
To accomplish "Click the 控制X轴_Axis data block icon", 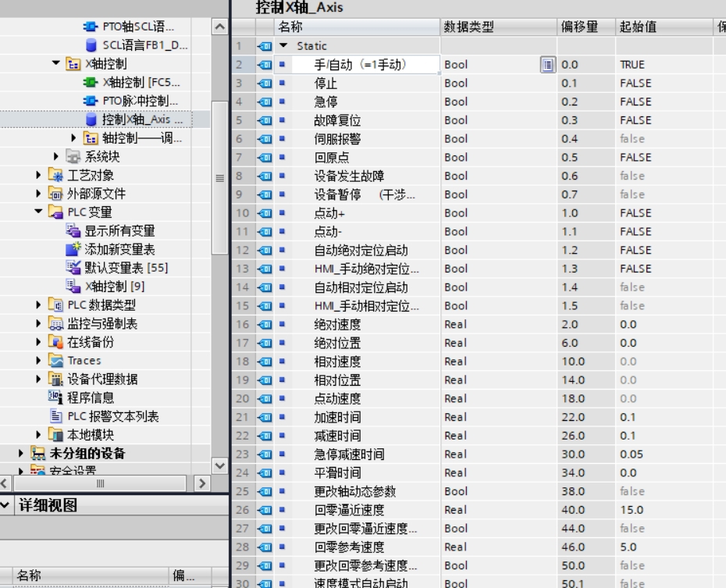I will coord(91,119).
